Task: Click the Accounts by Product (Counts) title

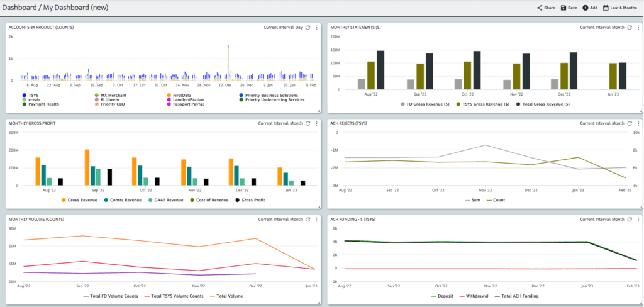Action: pos(41,28)
